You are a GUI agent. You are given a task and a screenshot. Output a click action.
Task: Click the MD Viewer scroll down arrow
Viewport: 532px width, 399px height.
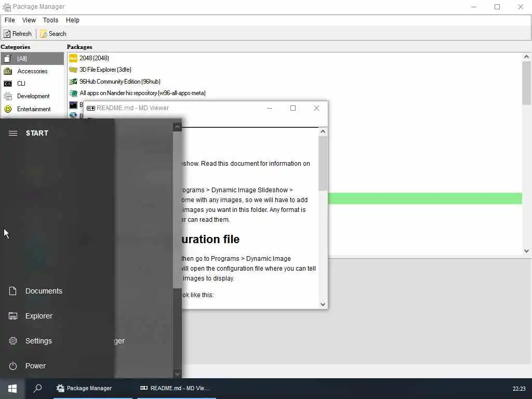coord(323,304)
